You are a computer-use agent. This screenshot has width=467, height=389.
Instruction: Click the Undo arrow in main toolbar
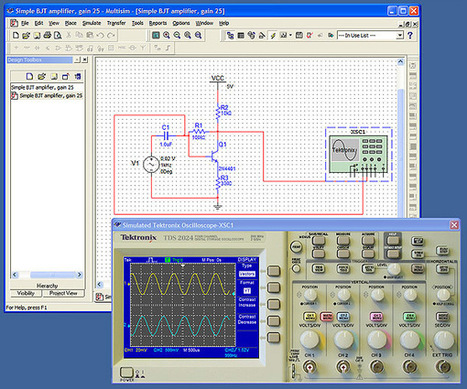pos(100,35)
